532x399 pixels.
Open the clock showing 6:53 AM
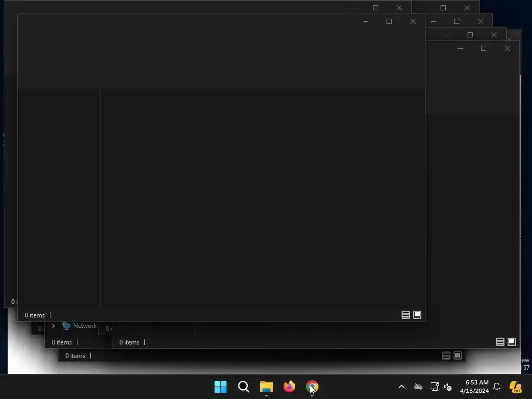point(474,387)
